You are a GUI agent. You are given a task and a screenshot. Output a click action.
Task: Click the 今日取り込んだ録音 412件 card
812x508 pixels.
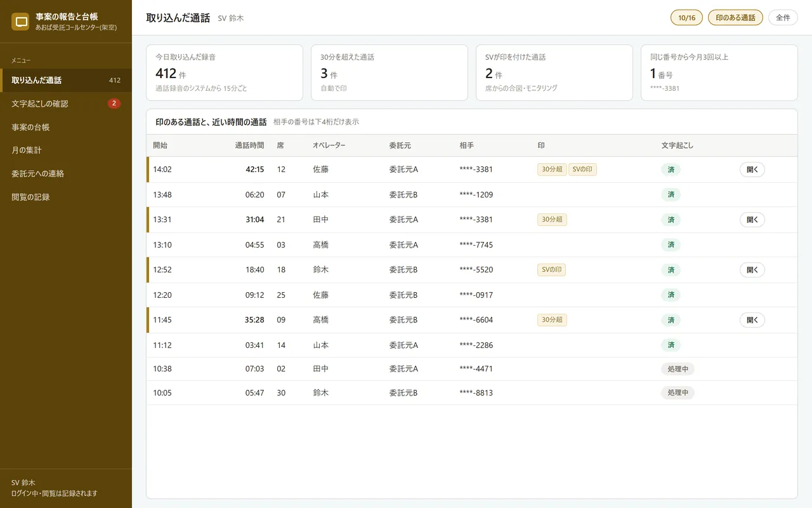coord(225,72)
